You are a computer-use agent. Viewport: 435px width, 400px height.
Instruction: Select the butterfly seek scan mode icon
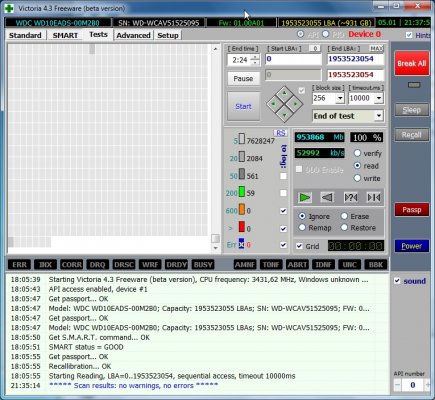coord(374,198)
